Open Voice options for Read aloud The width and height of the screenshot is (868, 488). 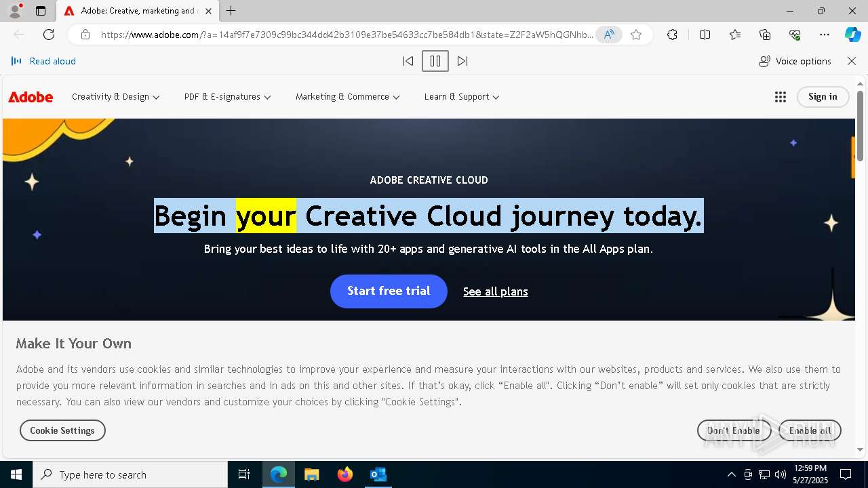coord(795,61)
